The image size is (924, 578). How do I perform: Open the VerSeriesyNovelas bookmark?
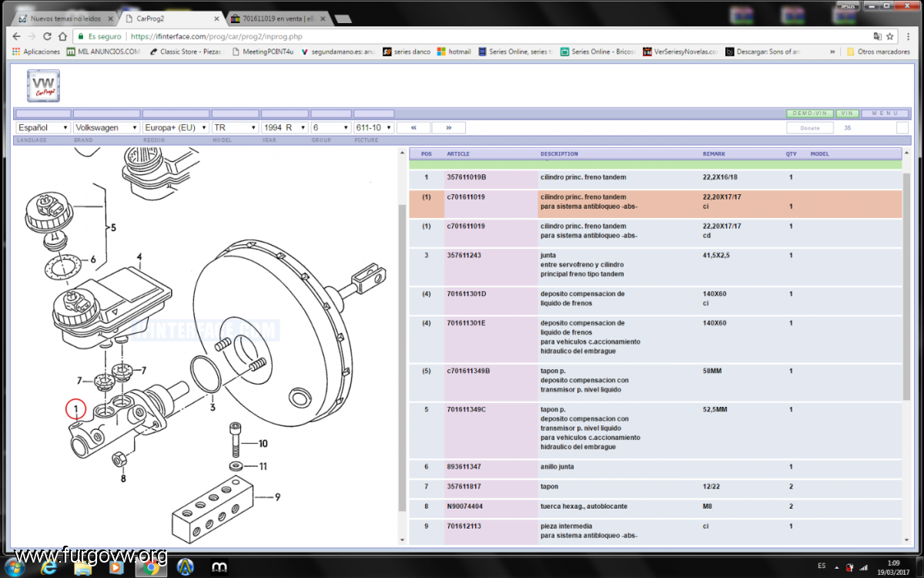click(x=681, y=52)
